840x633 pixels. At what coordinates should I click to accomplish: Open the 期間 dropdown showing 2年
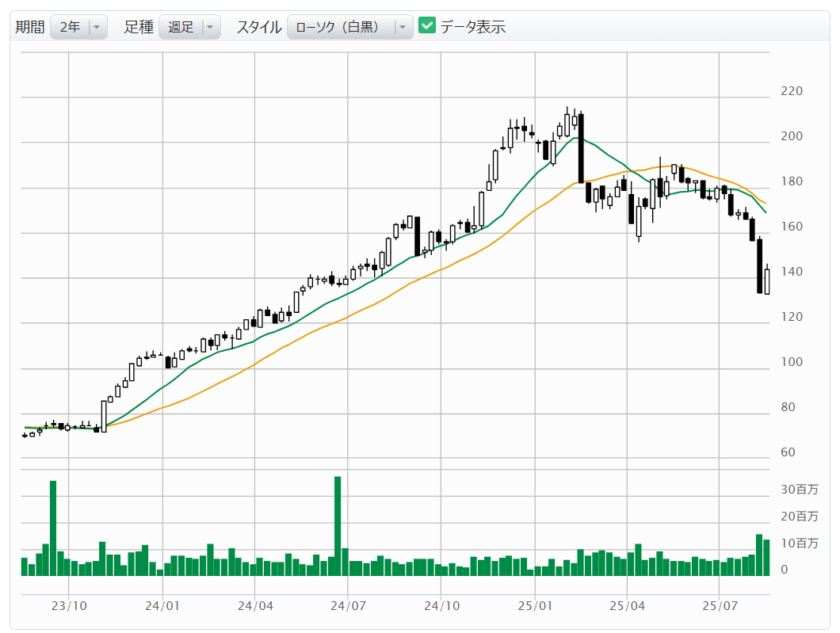click(x=71, y=27)
